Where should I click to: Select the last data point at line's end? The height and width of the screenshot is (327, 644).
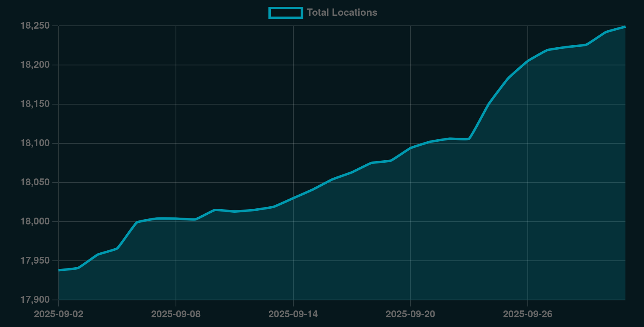(x=625, y=27)
